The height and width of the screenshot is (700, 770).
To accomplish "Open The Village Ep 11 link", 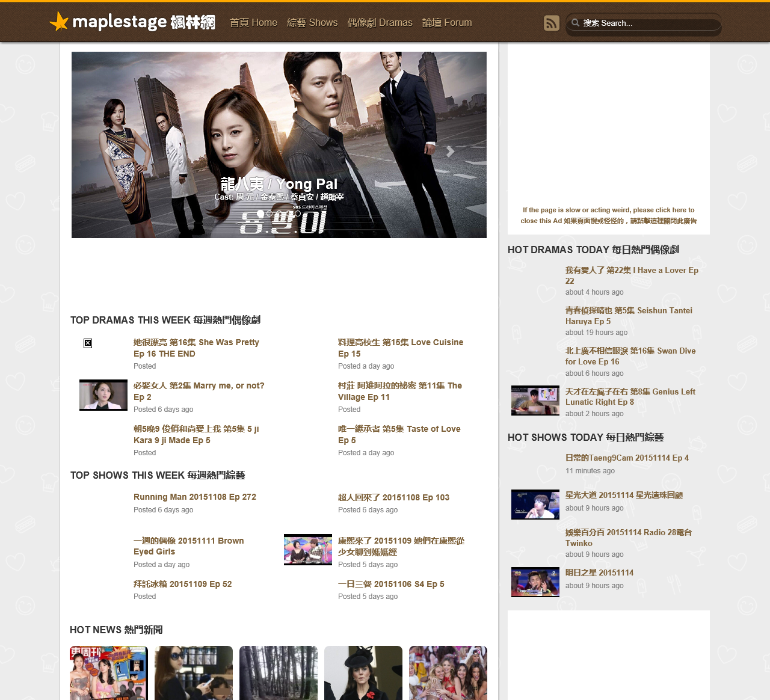I will pyautogui.click(x=400, y=391).
